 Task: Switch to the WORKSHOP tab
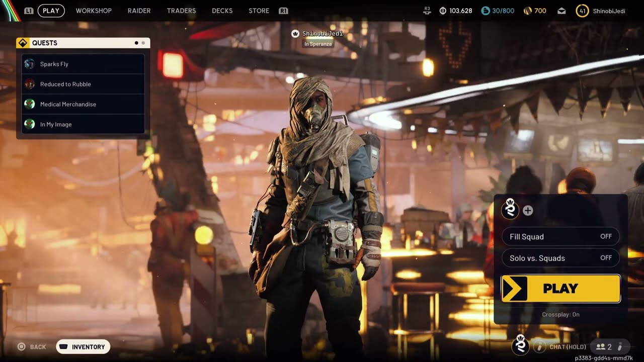click(94, 11)
